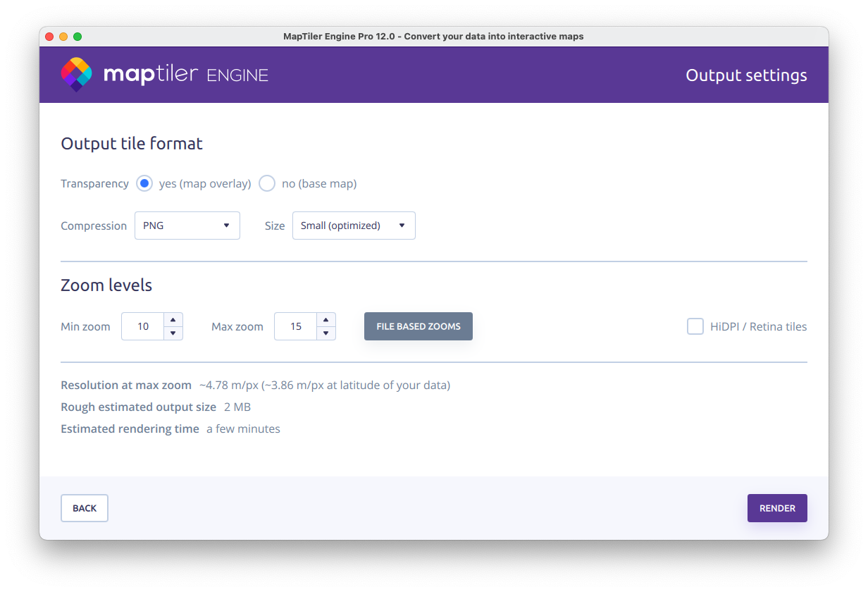Image resolution: width=868 pixels, height=592 pixels.
Task: Decrease Max zoom with down arrow
Action: 326,333
